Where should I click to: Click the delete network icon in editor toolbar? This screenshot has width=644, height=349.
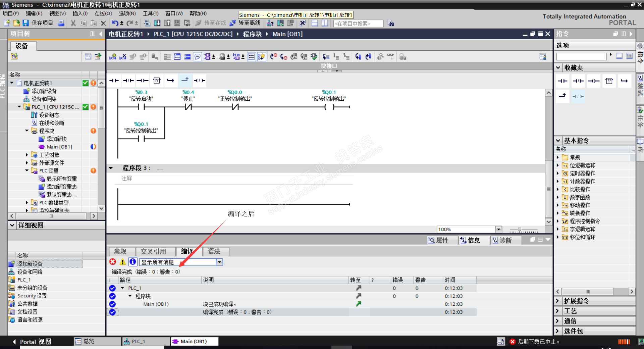123,57
